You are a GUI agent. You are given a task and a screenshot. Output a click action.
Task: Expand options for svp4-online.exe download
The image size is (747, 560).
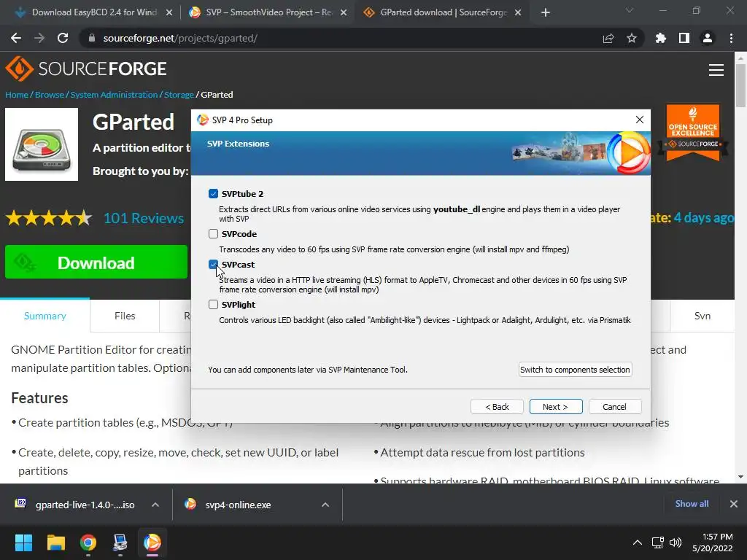click(x=325, y=505)
